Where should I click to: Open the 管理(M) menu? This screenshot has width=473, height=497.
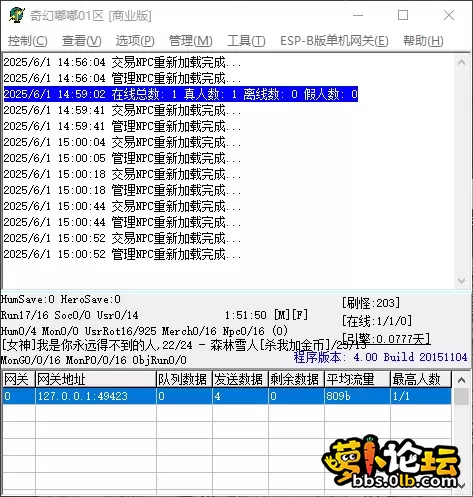[x=191, y=41]
